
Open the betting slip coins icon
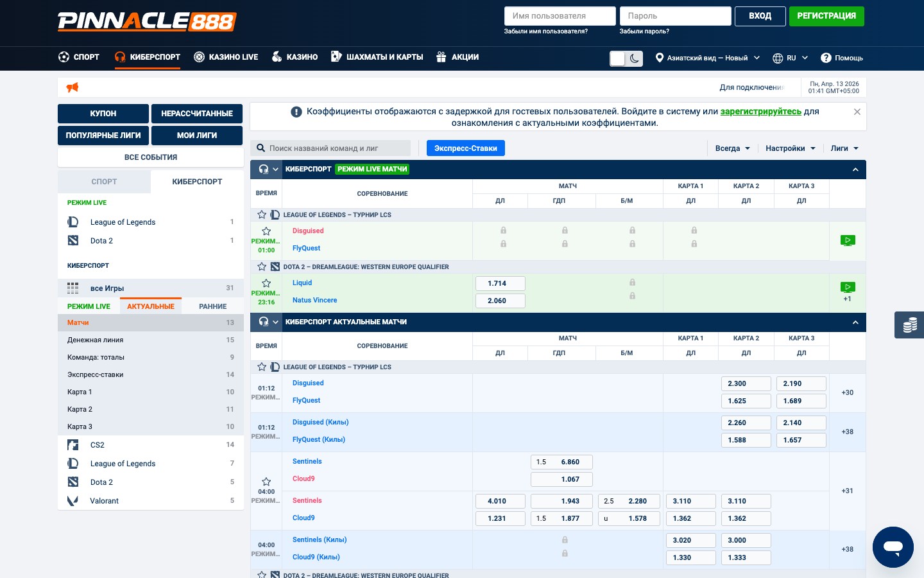[909, 325]
